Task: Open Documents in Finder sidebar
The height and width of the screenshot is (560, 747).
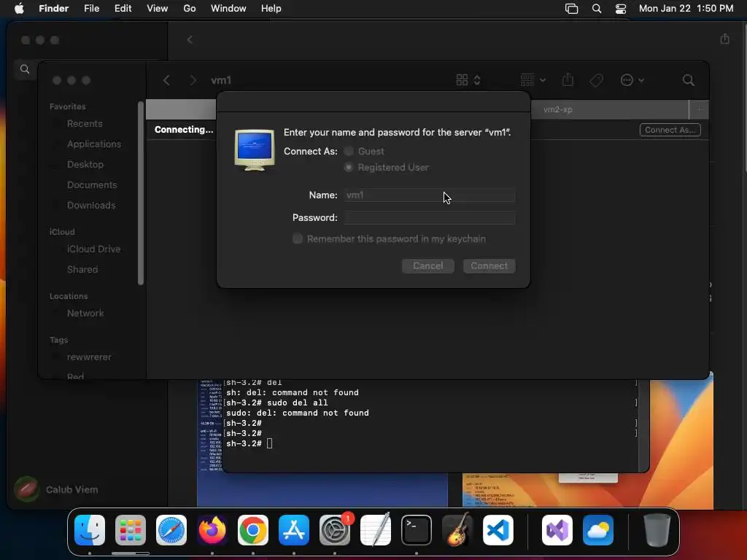Action: (x=91, y=184)
